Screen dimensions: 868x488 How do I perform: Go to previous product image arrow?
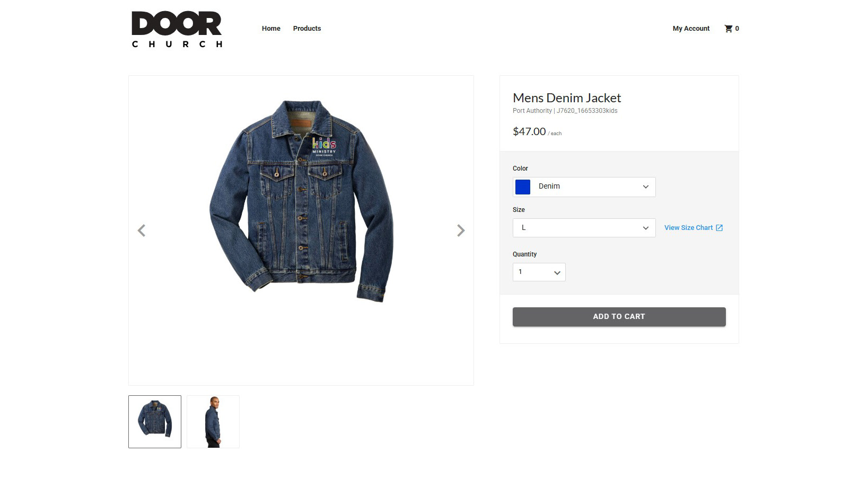142,230
